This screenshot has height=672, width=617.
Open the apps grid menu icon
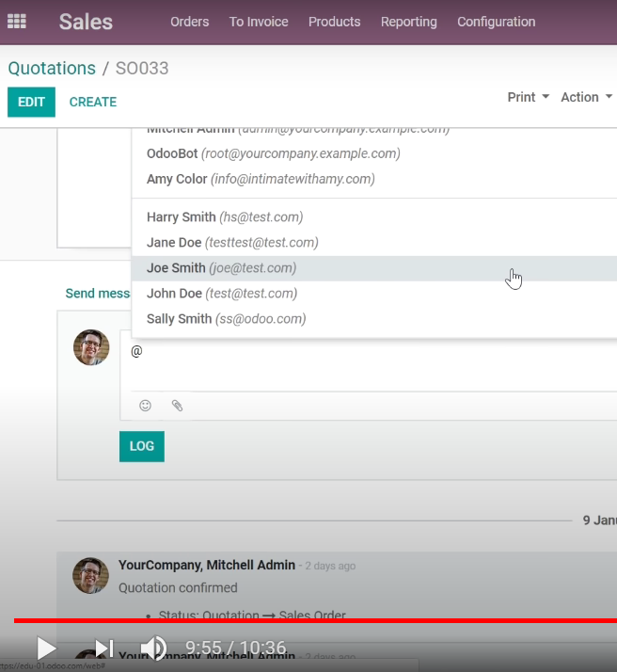17,22
